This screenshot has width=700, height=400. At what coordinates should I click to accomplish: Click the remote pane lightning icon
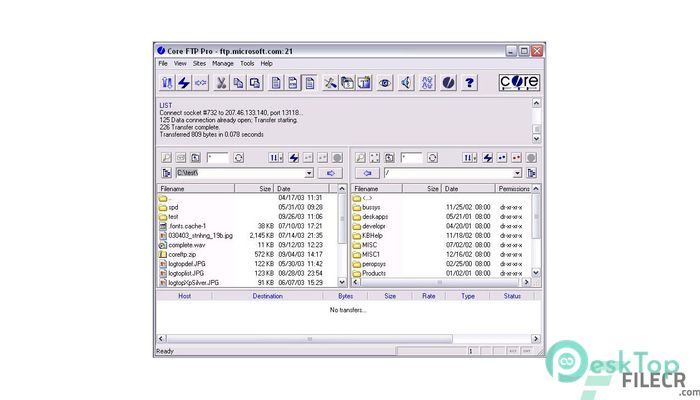(488, 158)
